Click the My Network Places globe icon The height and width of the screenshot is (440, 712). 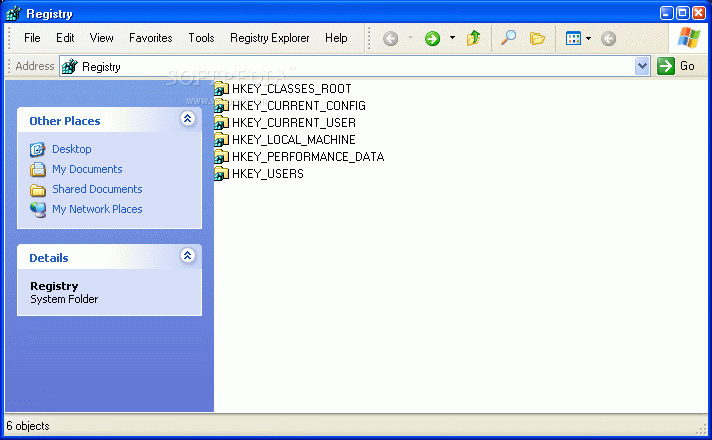click(x=38, y=209)
